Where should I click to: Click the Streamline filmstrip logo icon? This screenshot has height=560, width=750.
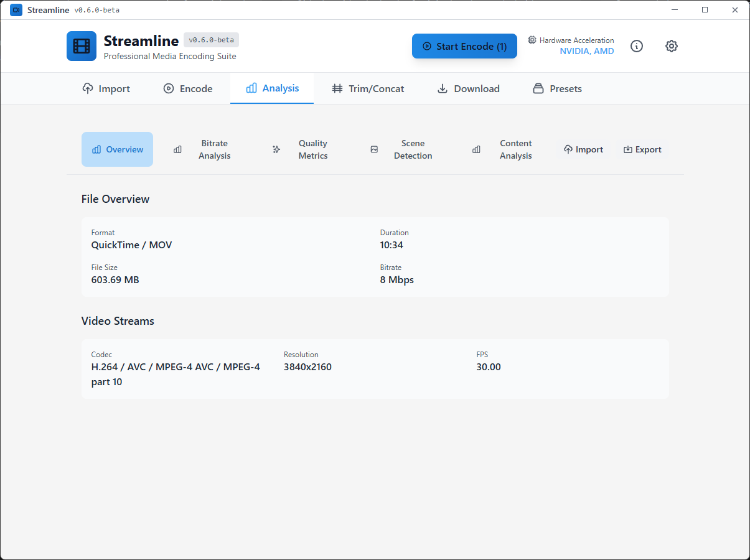tap(81, 46)
